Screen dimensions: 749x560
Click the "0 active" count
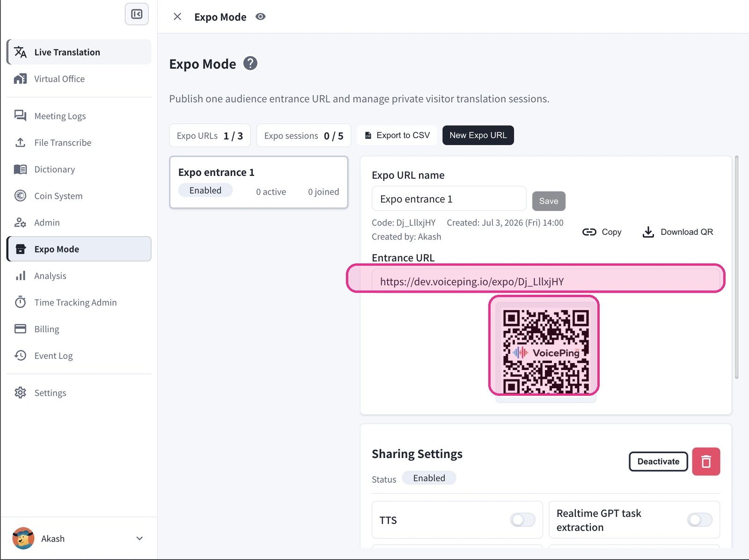point(271,192)
